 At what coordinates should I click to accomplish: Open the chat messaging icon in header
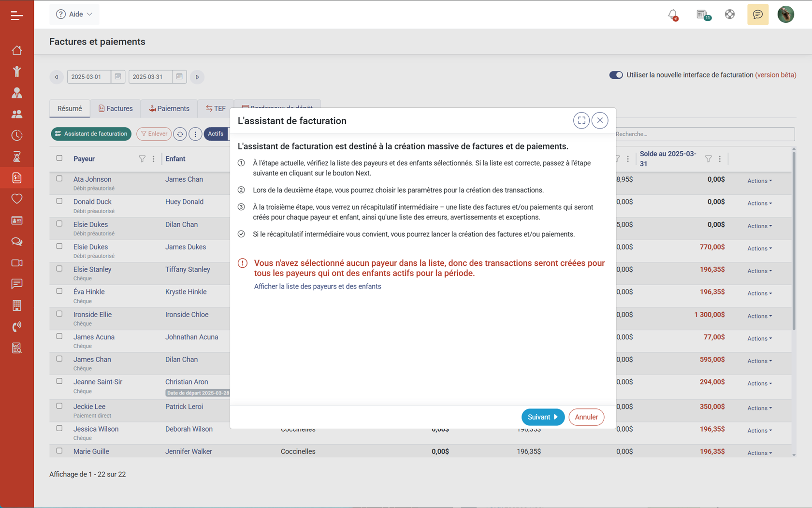coord(757,15)
